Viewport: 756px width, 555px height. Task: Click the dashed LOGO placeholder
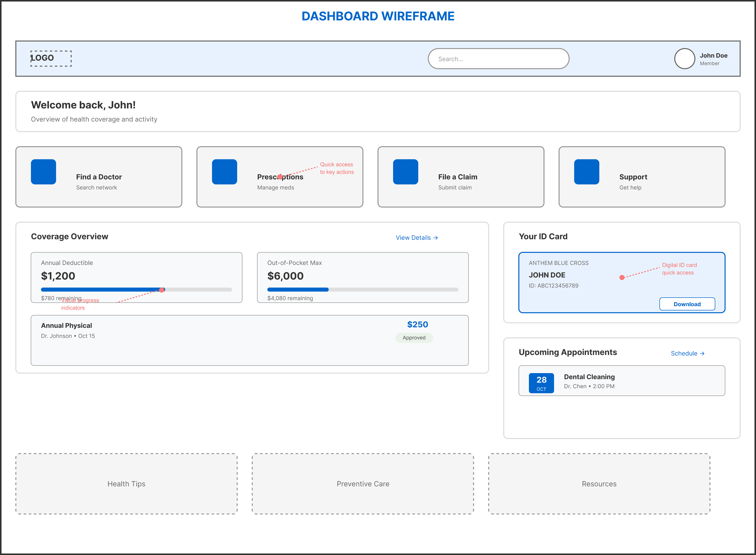[x=51, y=58]
